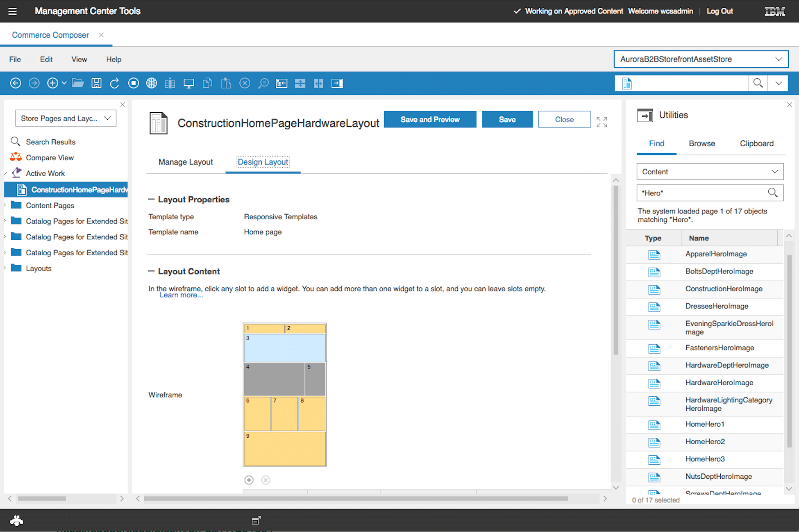This screenshot has height=532, width=799.
Task: Expand the layout editor to full screen
Action: [x=602, y=122]
